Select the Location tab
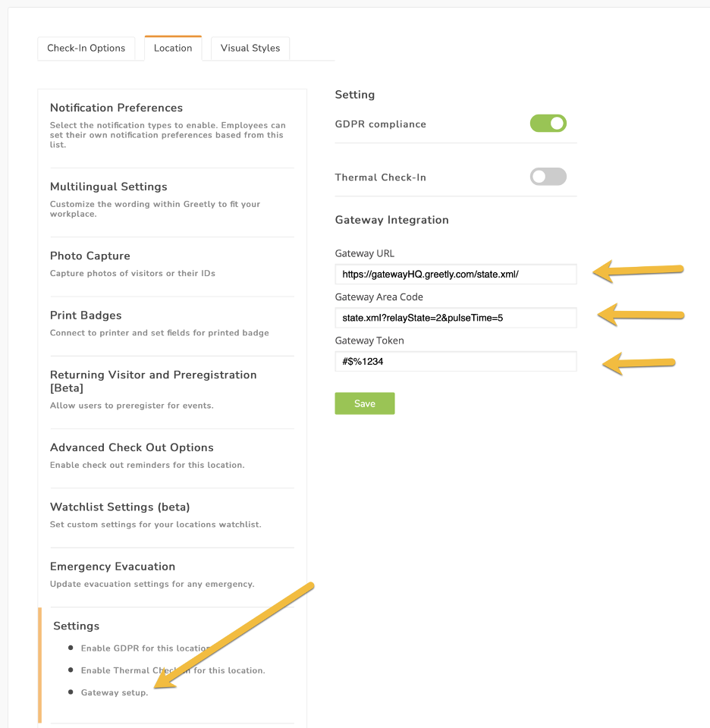 173,49
